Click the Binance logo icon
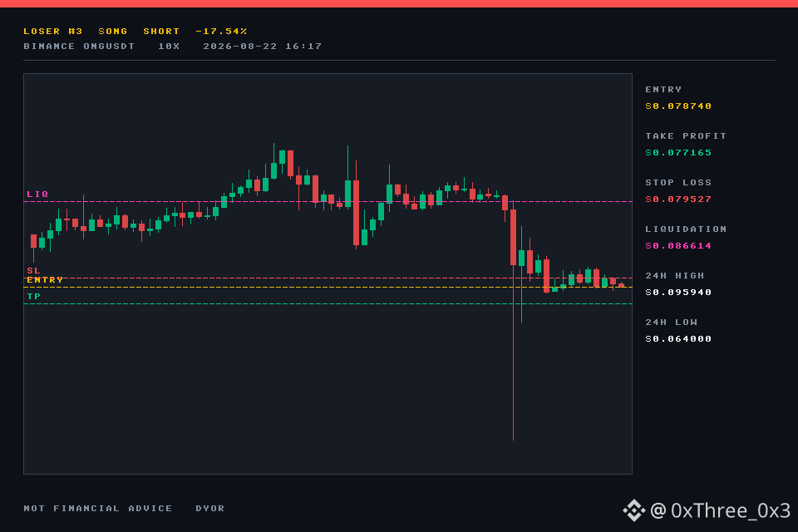The width and height of the screenshot is (798, 532). click(x=633, y=510)
